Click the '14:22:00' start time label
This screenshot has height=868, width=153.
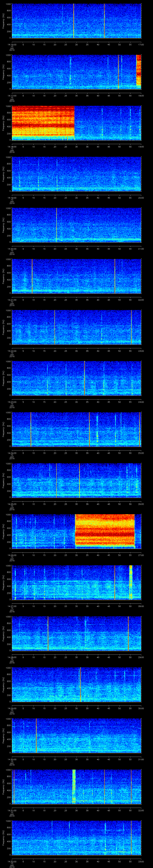(x=12, y=351)
